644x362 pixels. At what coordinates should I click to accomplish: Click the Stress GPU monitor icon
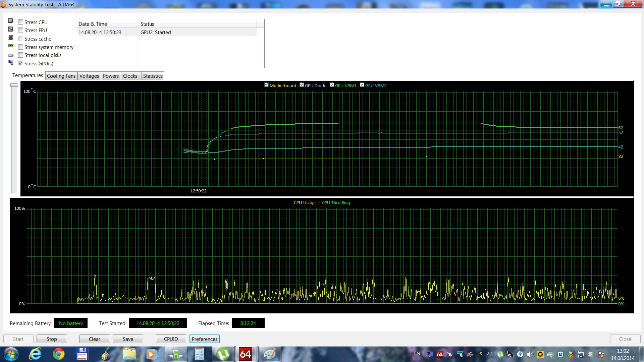tap(11, 62)
